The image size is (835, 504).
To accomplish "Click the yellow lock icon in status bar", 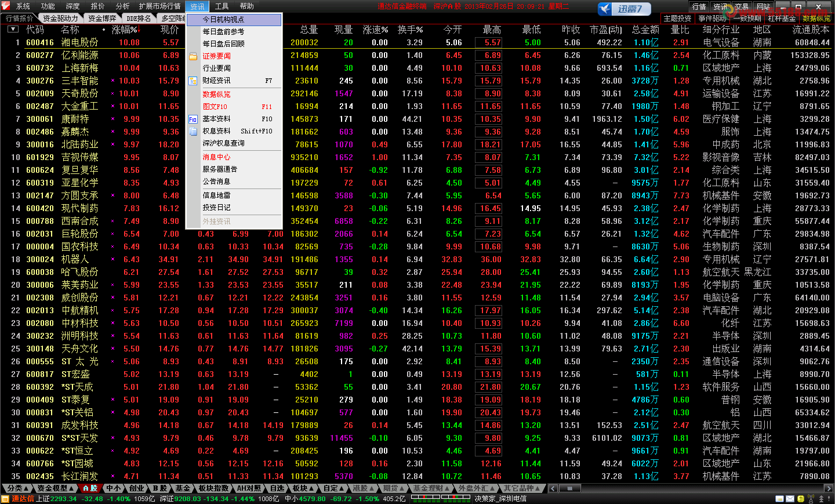I will point(801,499).
